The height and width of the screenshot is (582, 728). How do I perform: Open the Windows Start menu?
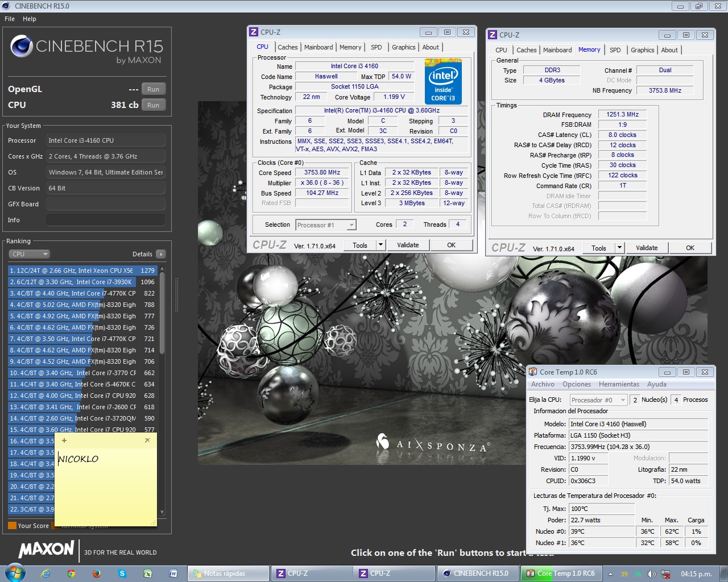(15, 573)
